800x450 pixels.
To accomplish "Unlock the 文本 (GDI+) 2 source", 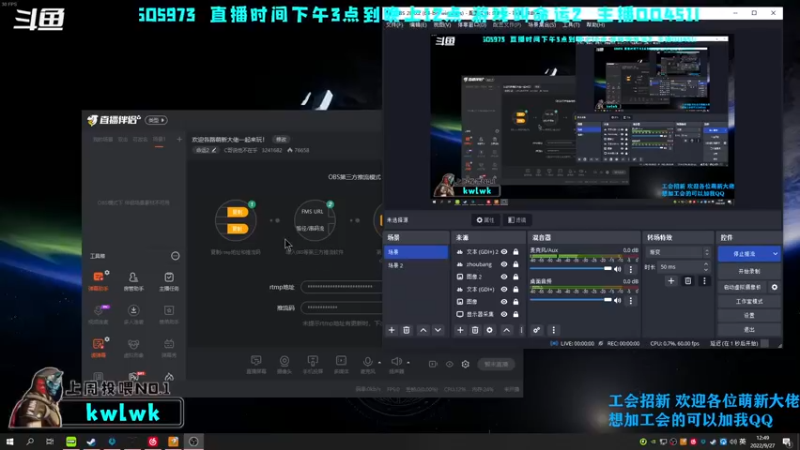I will 516,252.
